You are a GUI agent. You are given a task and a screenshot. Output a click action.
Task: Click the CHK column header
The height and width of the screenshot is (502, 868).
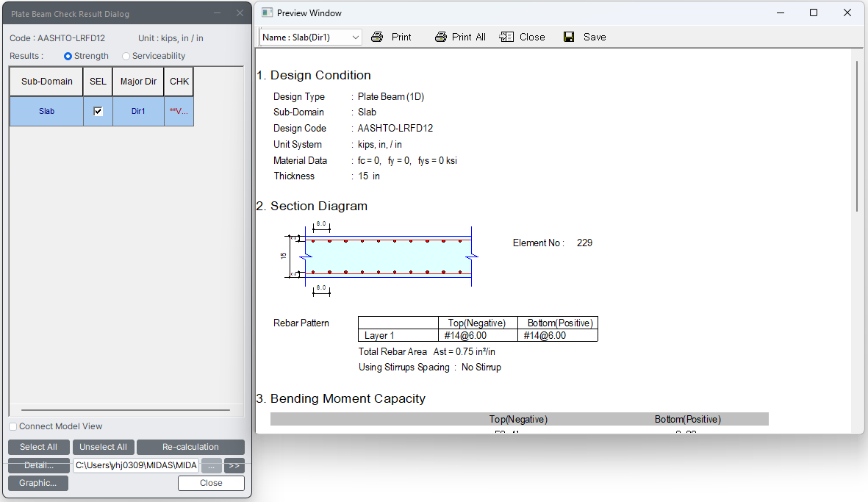[x=179, y=82]
